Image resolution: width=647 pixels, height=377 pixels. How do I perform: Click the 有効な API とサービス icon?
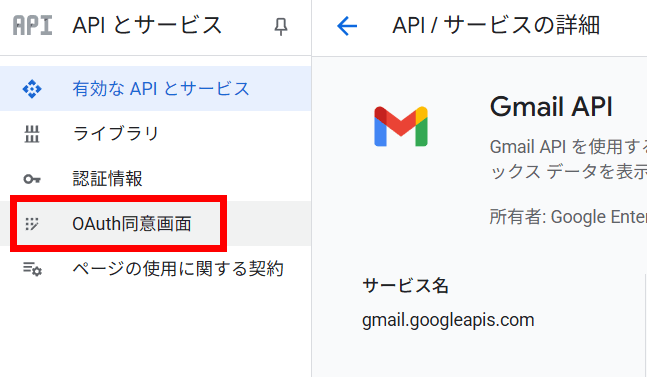click(32, 89)
